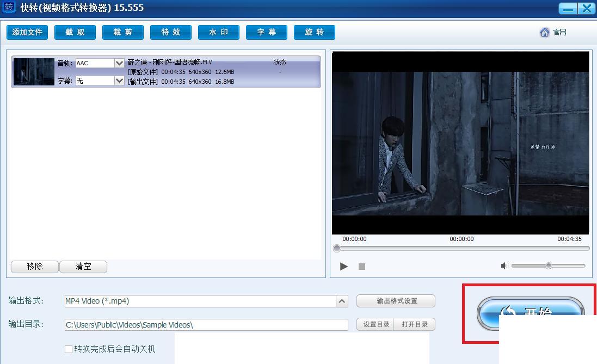Open the 旋转 rotate tool
Viewport: 597px width, 364px height.
pos(315,32)
